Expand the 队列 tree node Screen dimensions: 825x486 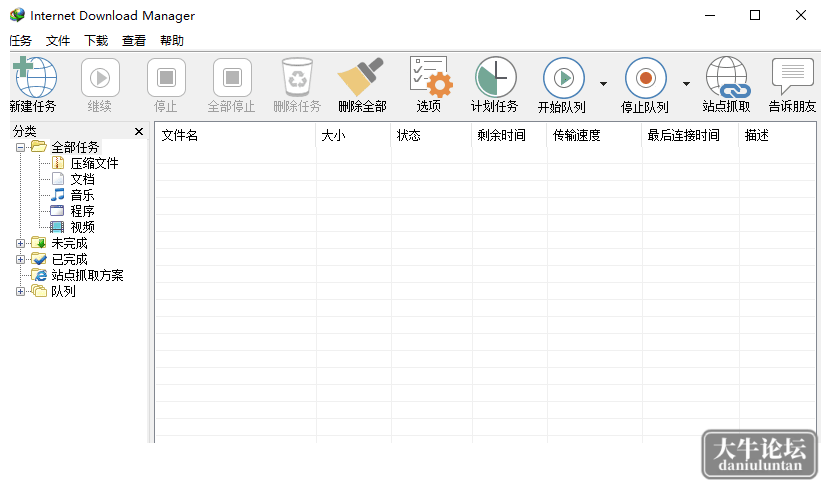tap(20, 291)
